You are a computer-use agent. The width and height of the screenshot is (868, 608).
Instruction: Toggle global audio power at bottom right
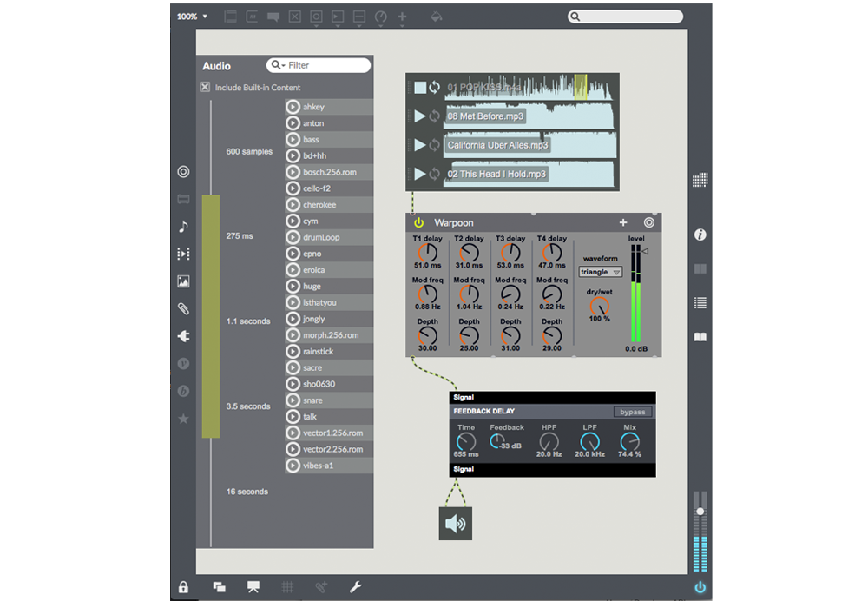point(700,587)
